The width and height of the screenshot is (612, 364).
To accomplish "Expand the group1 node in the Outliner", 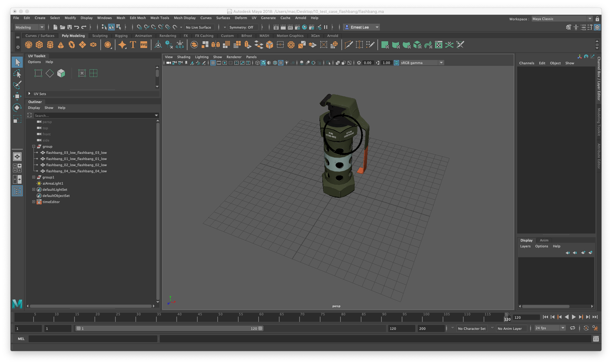I will (x=34, y=177).
